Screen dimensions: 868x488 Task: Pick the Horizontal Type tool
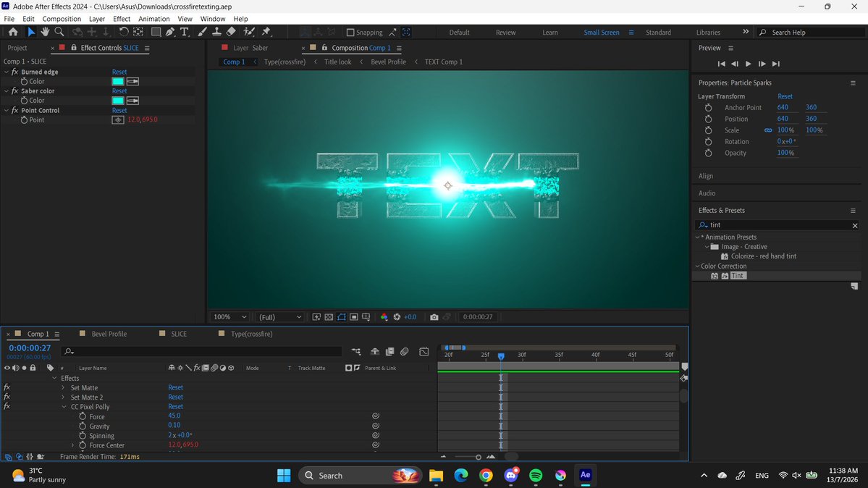(x=185, y=32)
